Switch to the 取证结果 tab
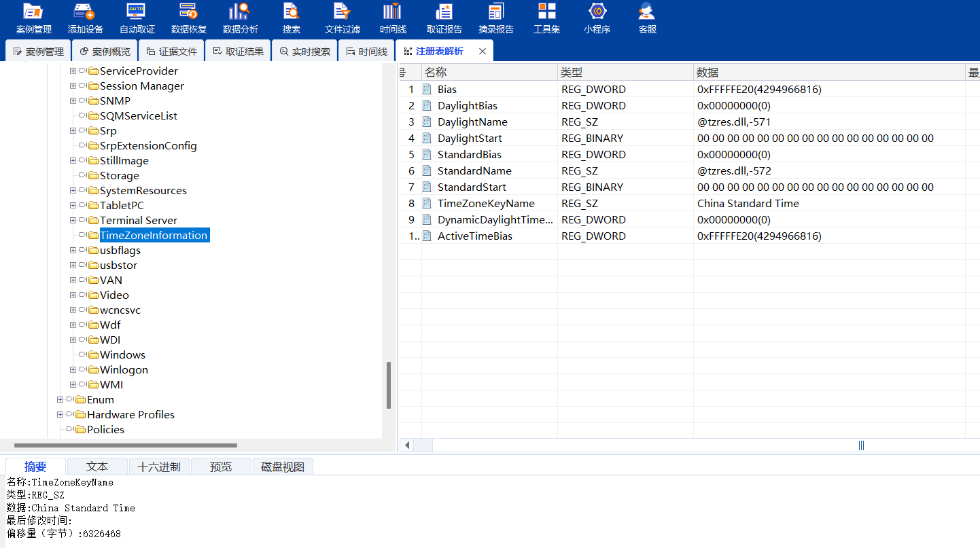The image size is (980, 548). tap(238, 52)
